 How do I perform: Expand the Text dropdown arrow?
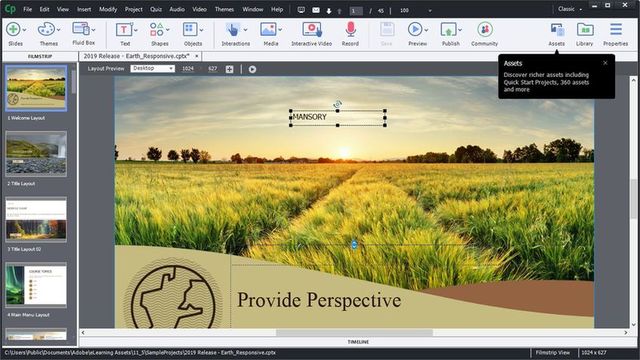pyautogui.click(x=136, y=30)
